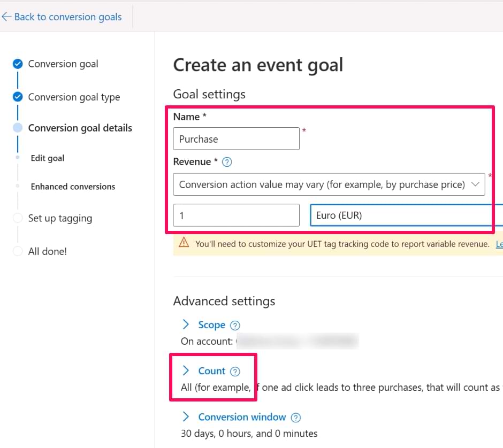Open the Revenue conversion value dropdown

(329, 184)
